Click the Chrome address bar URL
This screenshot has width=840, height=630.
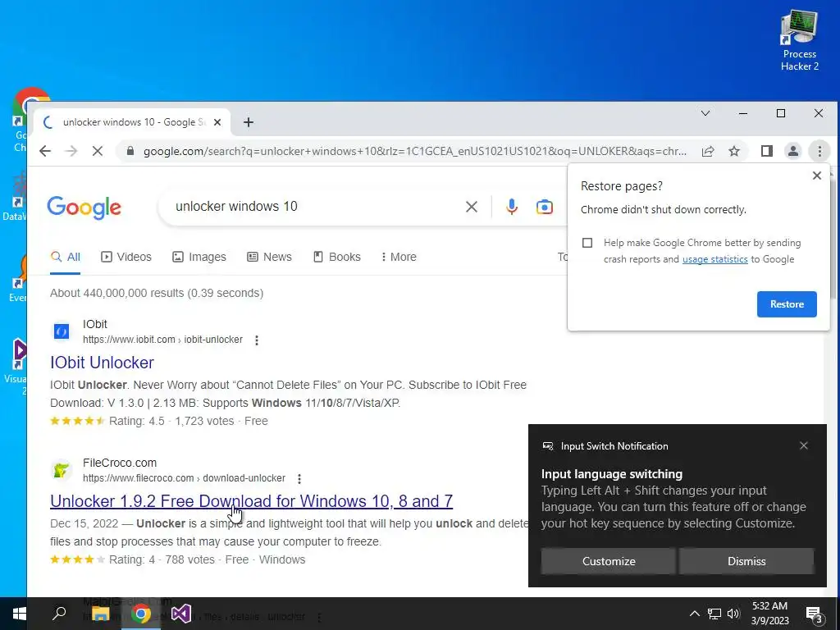[x=414, y=151]
